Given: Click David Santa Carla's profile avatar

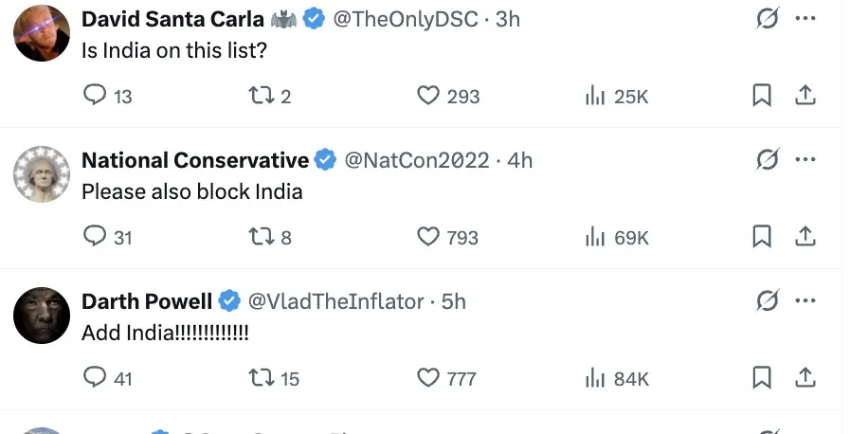Looking at the screenshot, I should tap(42, 33).
